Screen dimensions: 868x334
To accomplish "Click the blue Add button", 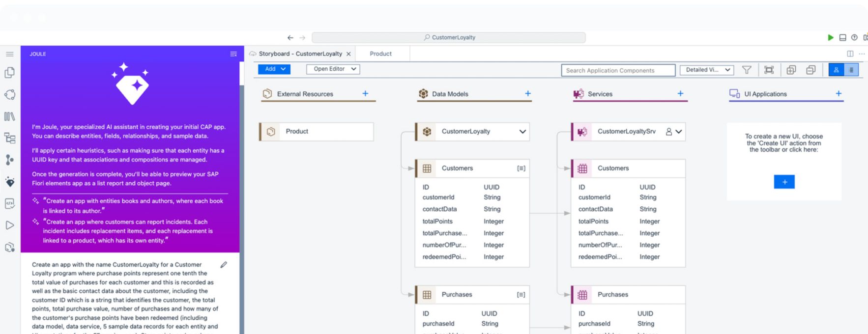I will pos(274,69).
